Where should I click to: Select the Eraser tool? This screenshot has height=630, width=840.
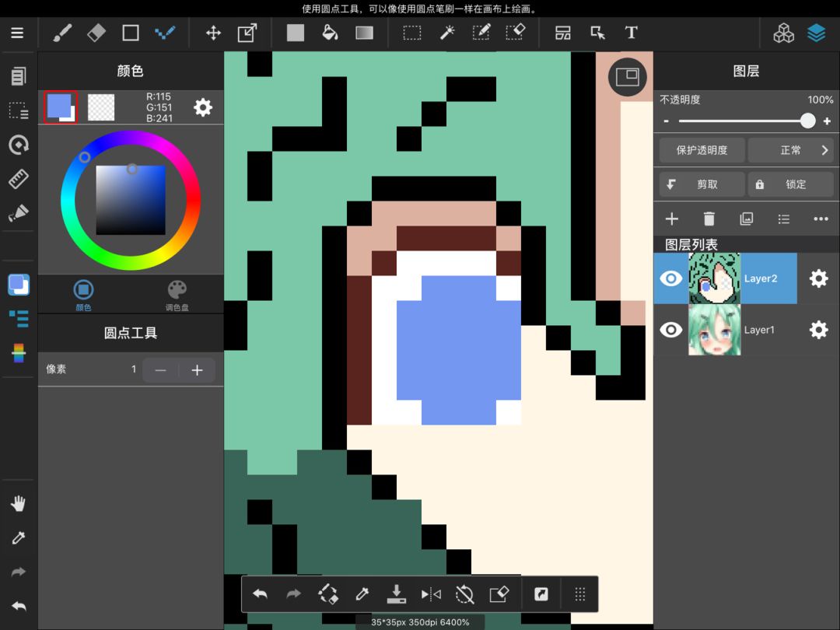coord(96,33)
